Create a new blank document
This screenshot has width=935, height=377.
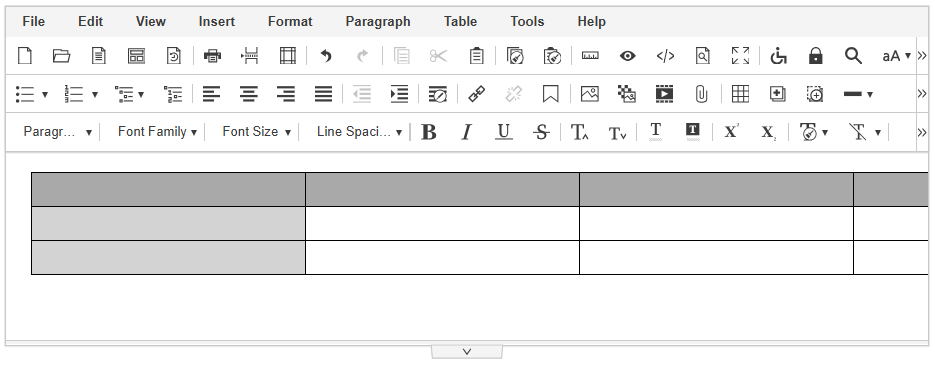click(x=24, y=56)
